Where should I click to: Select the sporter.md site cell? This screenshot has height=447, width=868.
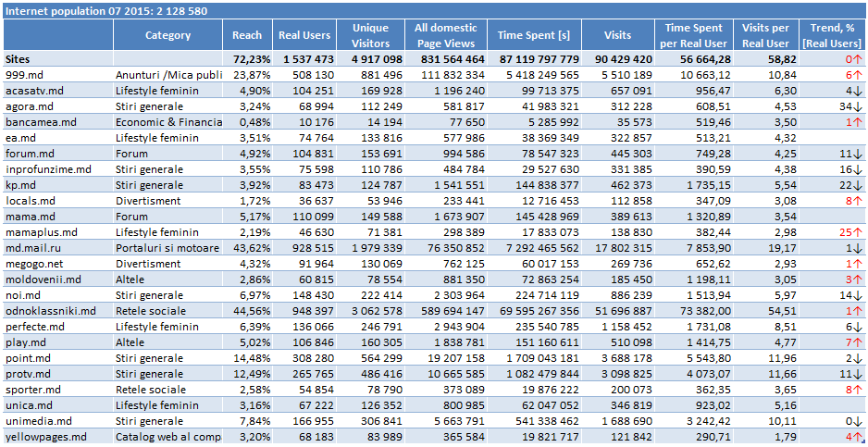(x=58, y=390)
